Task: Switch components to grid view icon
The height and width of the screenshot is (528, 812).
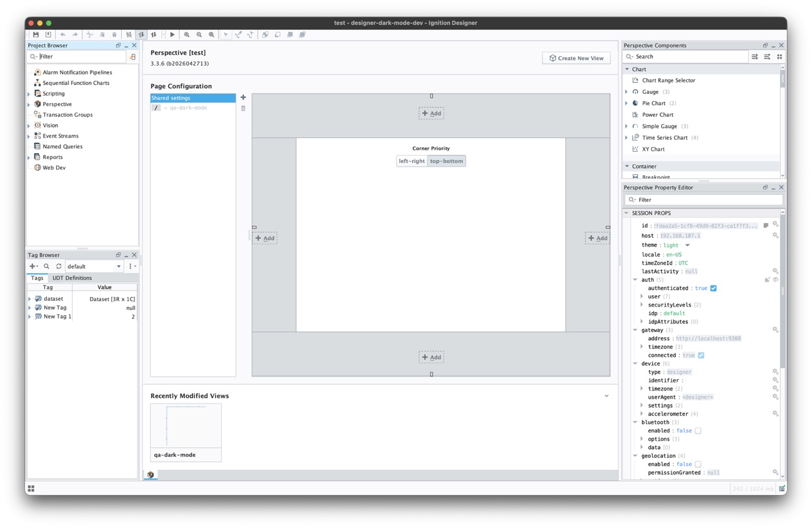Action: (780, 57)
